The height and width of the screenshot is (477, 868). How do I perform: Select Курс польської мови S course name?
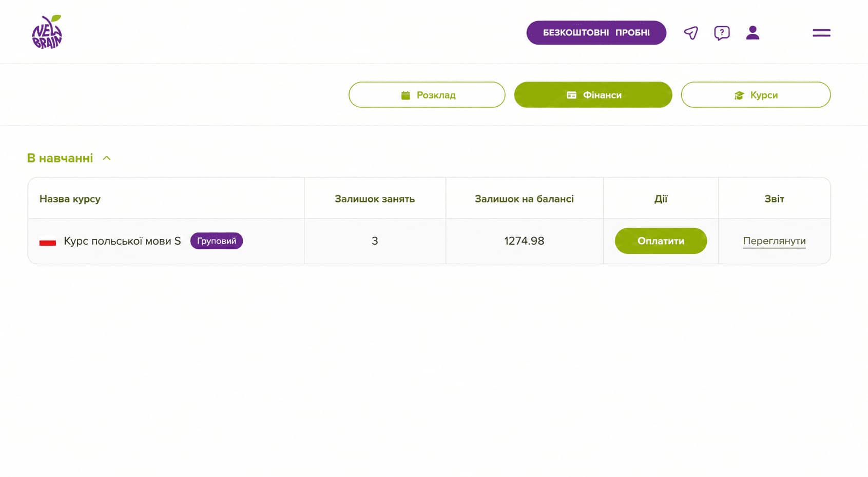point(122,241)
